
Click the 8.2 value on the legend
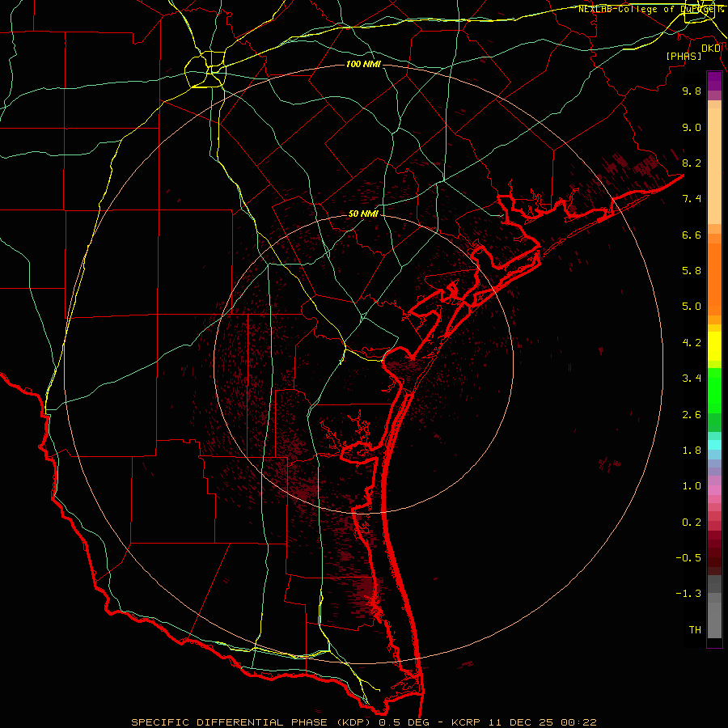click(692, 163)
